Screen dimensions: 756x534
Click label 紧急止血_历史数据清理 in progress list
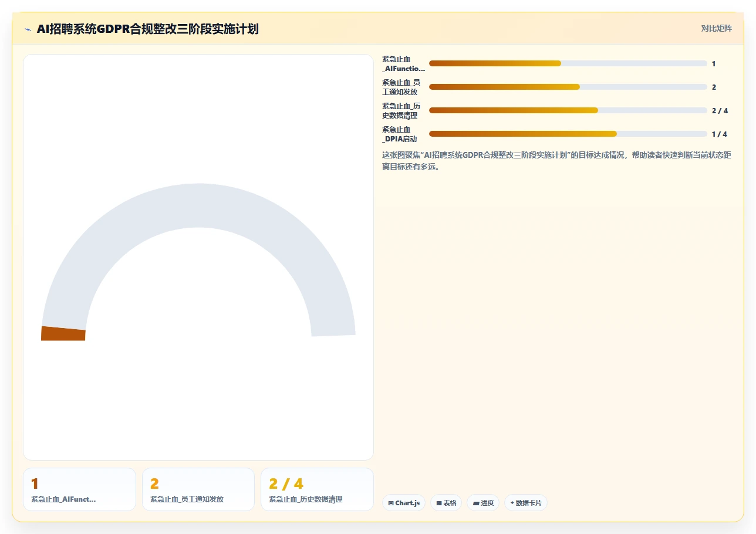[401, 111]
